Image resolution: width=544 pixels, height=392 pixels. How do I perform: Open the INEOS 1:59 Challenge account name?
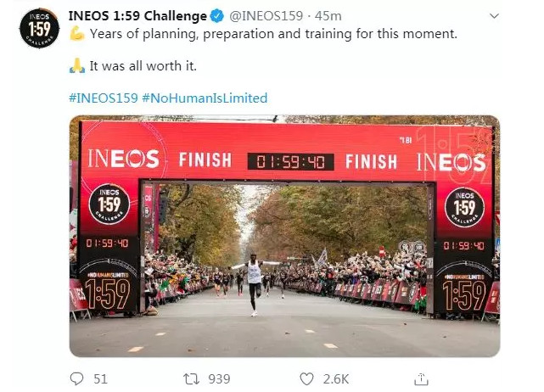pos(137,16)
